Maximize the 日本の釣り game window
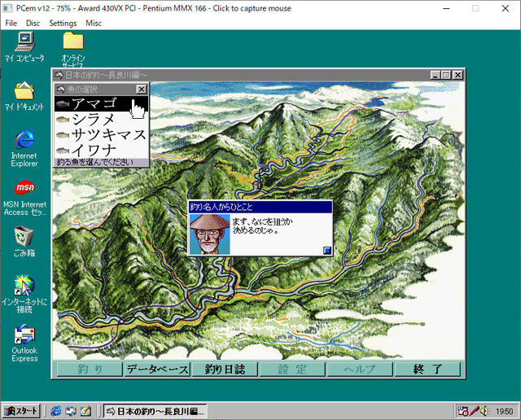This screenshot has width=521, height=420. tap(446, 75)
